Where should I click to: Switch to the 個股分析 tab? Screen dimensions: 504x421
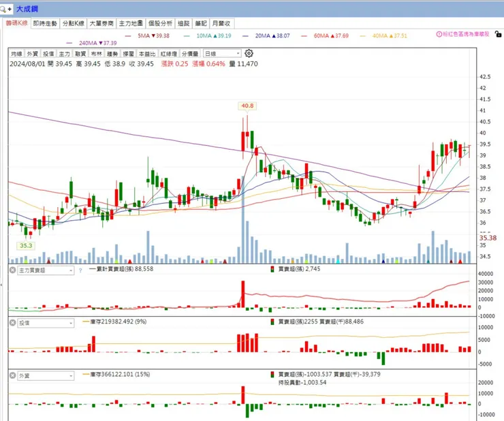[x=160, y=23]
